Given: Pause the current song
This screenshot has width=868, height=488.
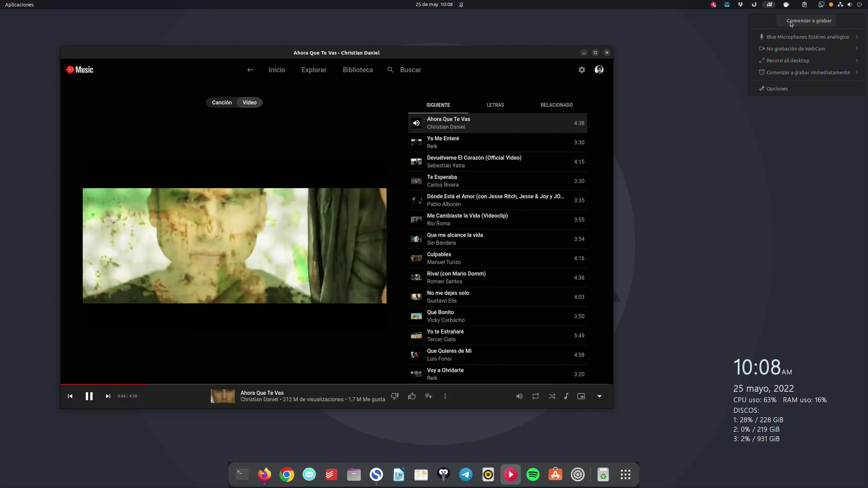Looking at the screenshot, I should 89,396.
